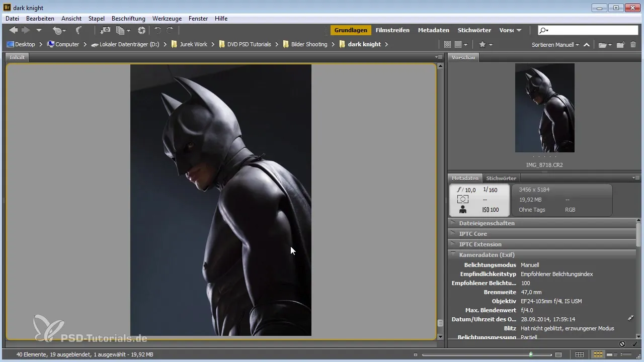Navigate to DVD PSD Tutorials folder
Screen dimensions: 644x362
point(245,44)
